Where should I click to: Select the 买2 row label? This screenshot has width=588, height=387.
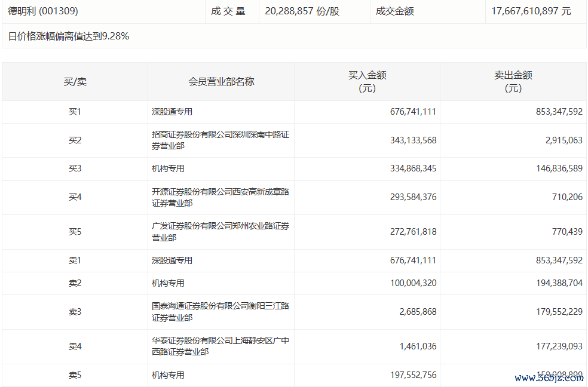pos(75,140)
